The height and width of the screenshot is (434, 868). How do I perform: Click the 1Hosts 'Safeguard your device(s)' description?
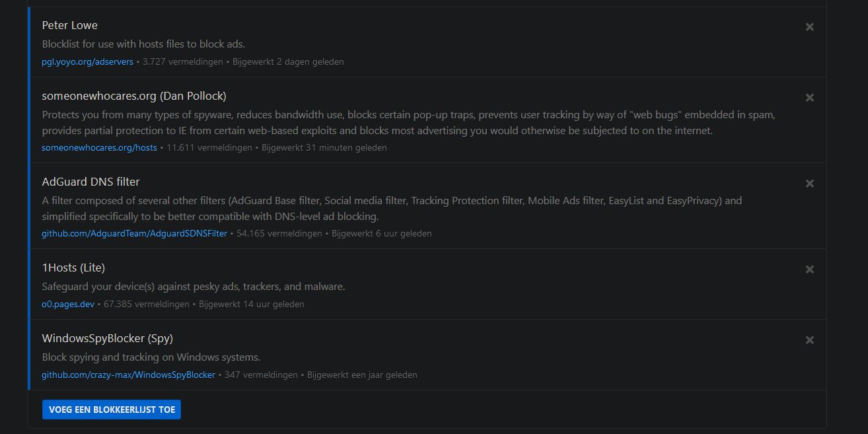[193, 287]
